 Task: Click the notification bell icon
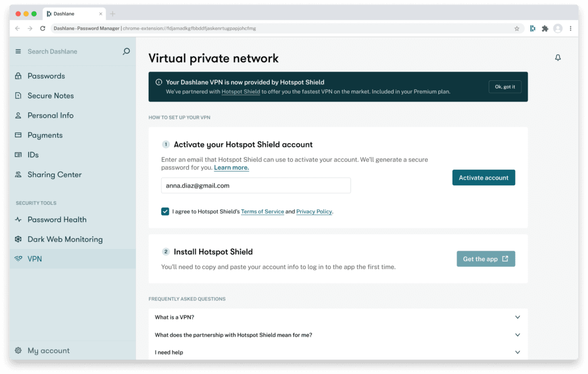(558, 58)
